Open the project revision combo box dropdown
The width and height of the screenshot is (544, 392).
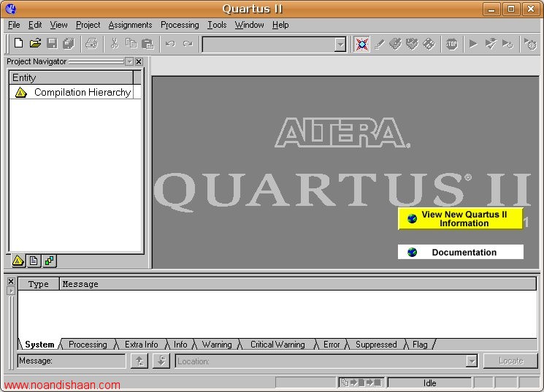tap(340, 45)
